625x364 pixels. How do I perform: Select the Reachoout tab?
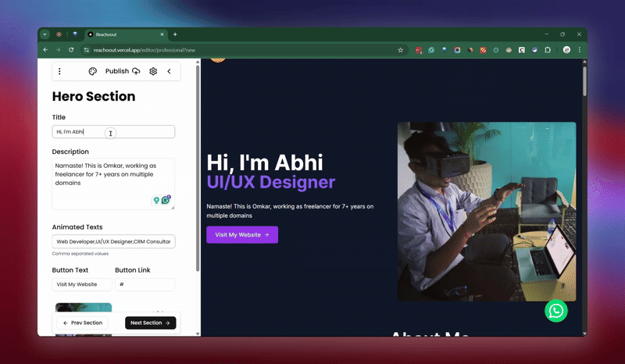tap(126, 34)
